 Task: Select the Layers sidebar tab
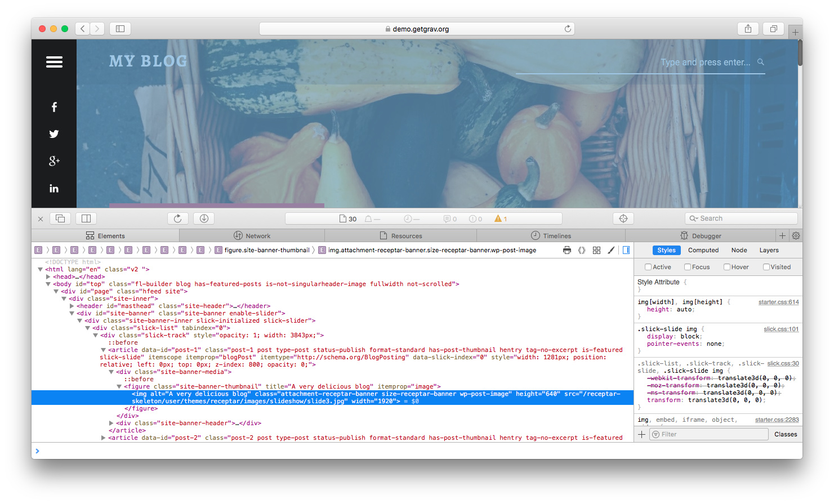[769, 250]
